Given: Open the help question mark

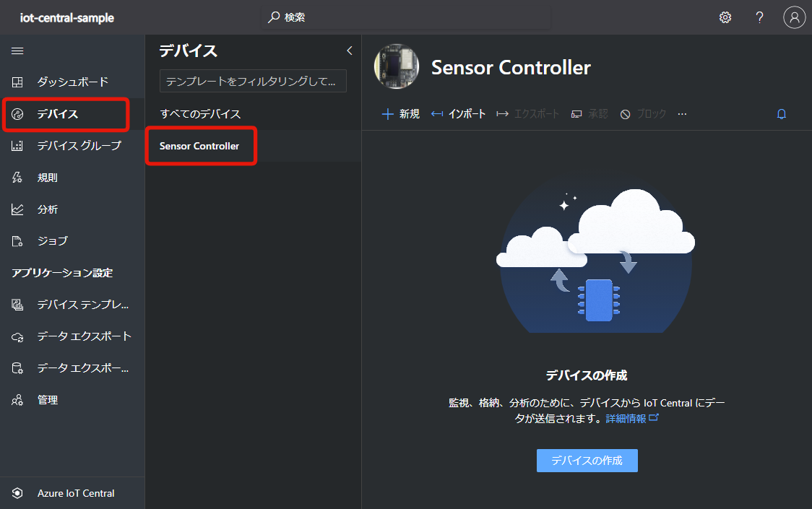Looking at the screenshot, I should (759, 17).
